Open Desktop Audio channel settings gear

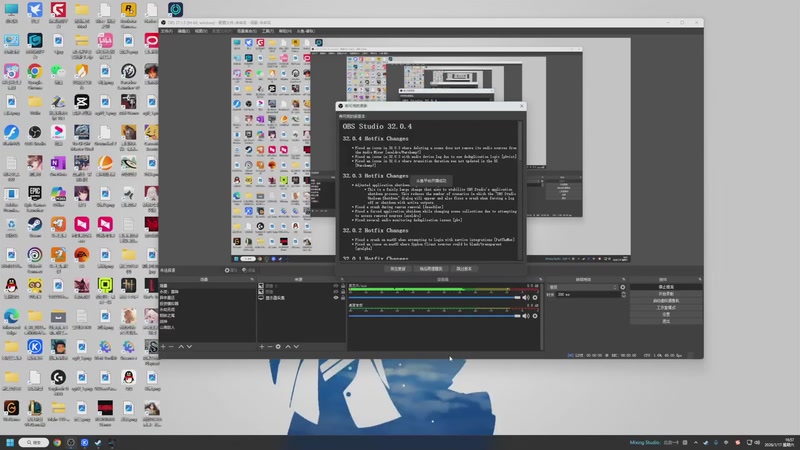coord(535,316)
